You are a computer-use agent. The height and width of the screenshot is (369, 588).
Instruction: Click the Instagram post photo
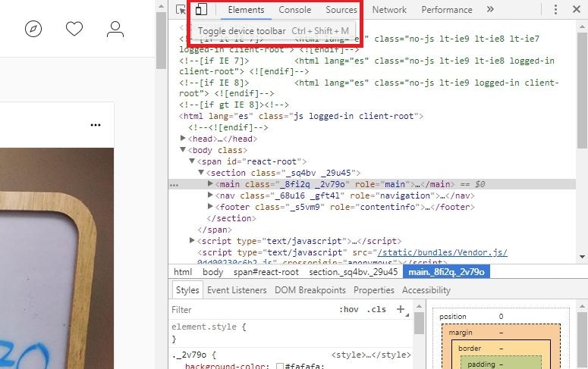(x=57, y=258)
